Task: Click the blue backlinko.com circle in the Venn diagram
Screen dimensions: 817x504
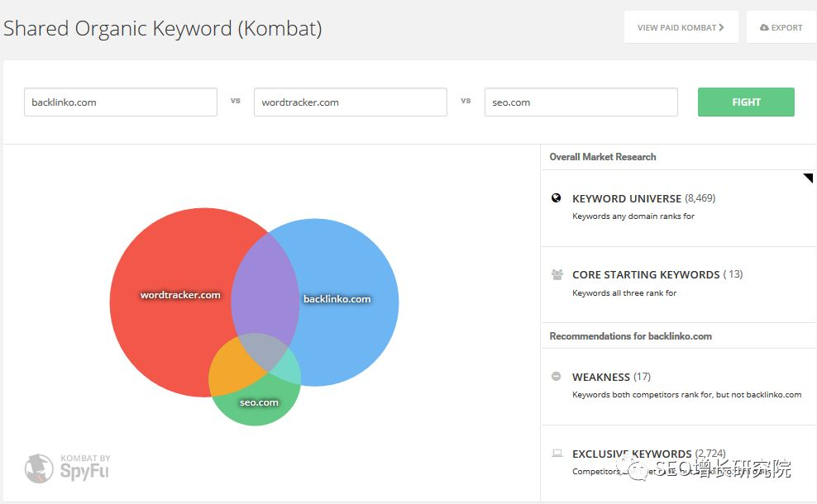Action: coord(349,302)
